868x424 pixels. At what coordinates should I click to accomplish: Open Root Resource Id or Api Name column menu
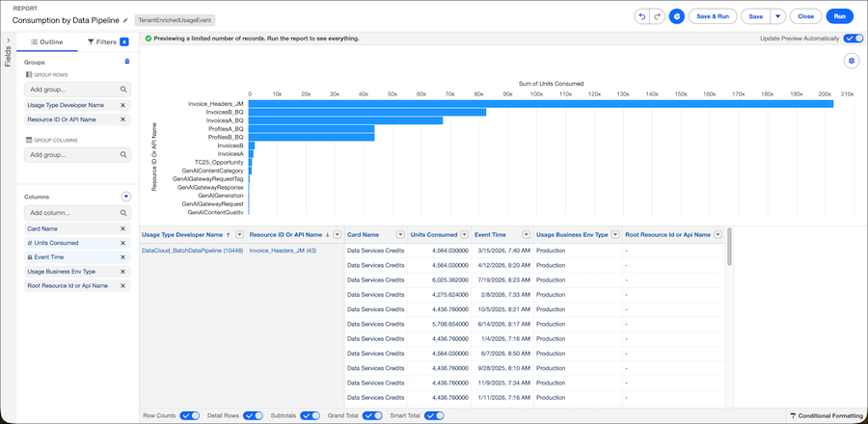coord(718,235)
